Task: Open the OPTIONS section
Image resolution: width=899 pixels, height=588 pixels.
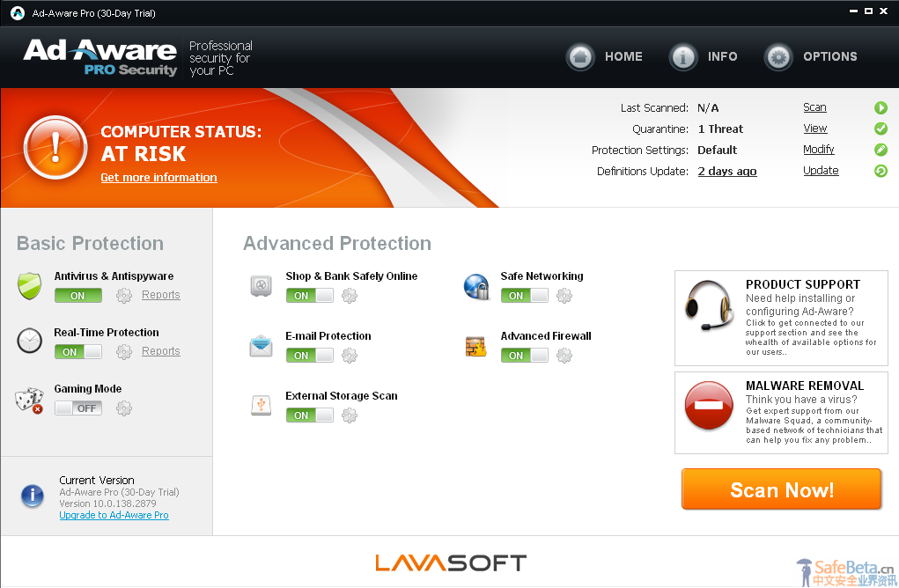Action: click(x=830, y=56)
